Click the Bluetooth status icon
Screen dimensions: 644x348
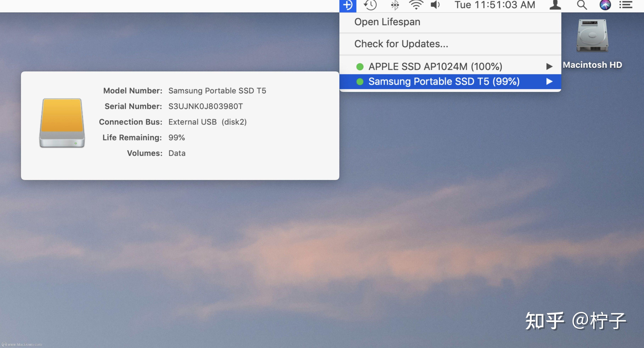pos(395,5)
